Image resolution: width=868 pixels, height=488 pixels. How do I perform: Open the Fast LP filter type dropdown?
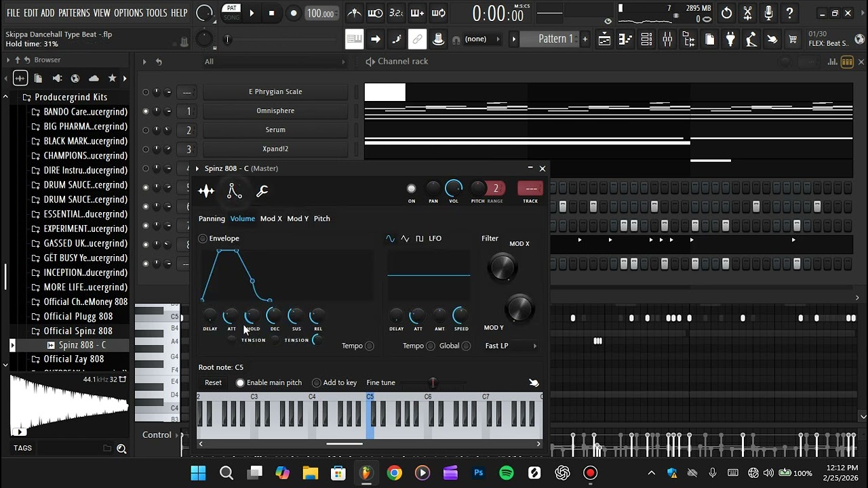[x=511, y=346]
